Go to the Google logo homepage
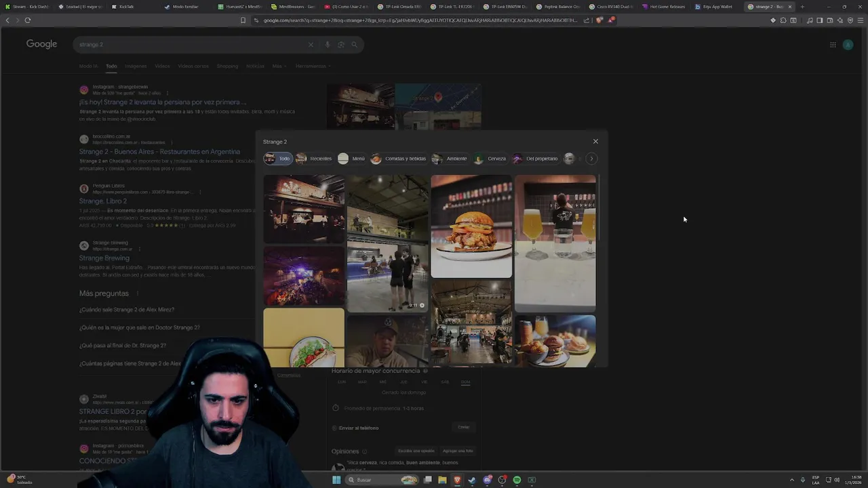 coord(42,44)
